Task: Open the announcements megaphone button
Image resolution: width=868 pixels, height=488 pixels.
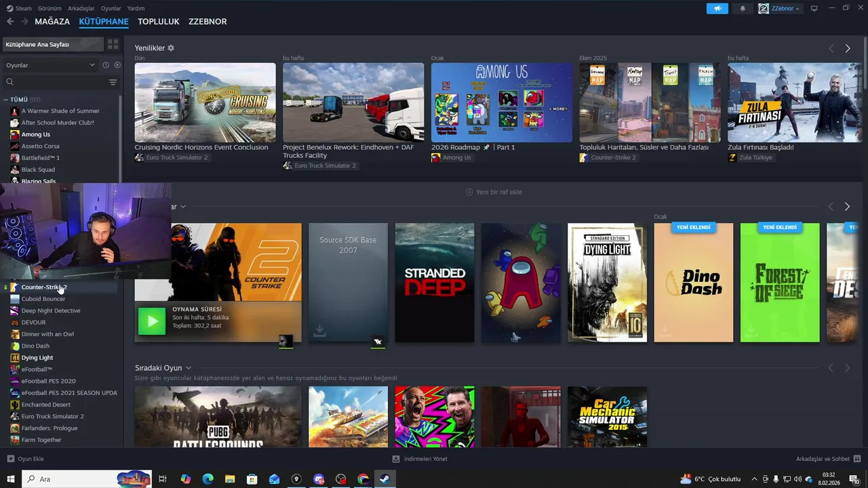Action: click(717, 8)
